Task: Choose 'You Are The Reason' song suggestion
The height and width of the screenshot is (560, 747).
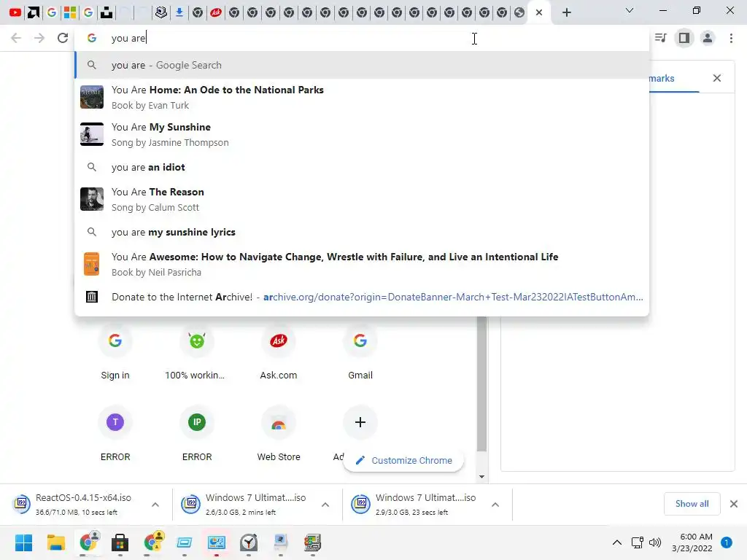Action: (362, 199)
